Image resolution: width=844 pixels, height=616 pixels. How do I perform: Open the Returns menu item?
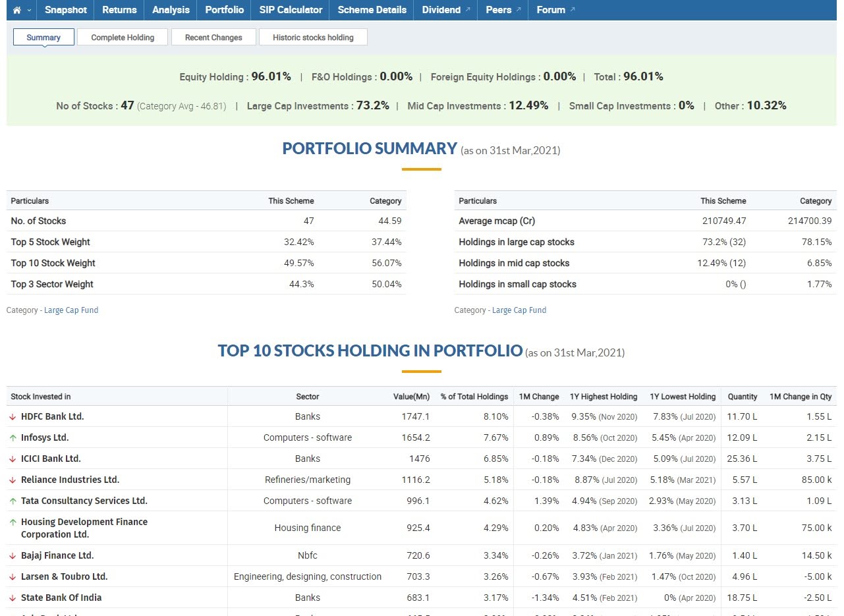(x=119, y=10)
